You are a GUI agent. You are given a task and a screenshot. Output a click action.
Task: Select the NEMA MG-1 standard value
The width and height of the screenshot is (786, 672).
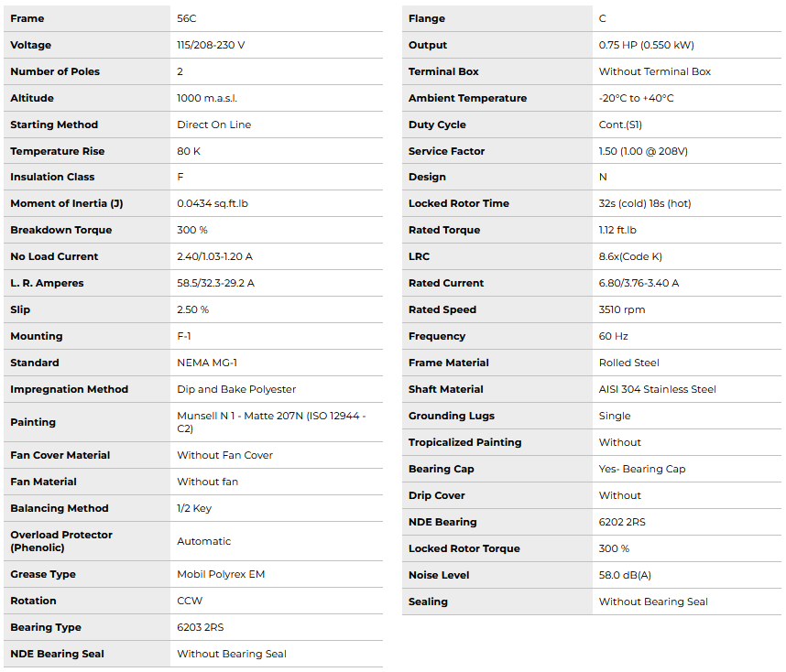[207, 363]
